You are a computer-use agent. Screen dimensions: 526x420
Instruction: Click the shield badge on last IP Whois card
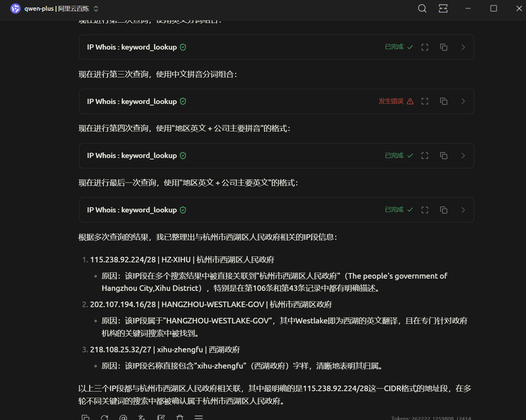tap(182, 209)
